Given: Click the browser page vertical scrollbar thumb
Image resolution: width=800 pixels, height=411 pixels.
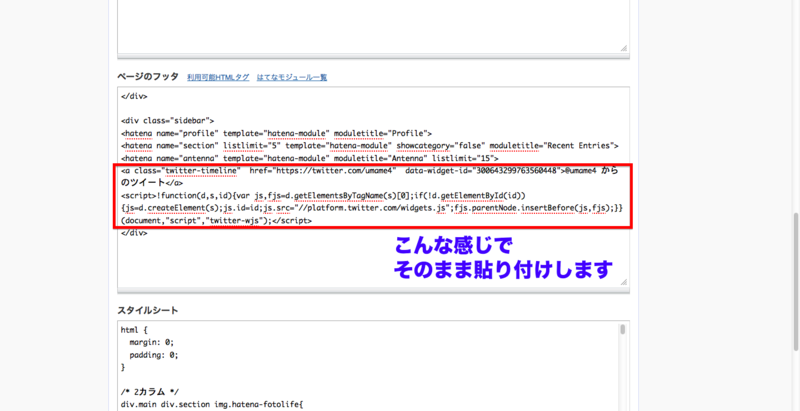Looking at the screenshot, I should (x=796, y=281).
